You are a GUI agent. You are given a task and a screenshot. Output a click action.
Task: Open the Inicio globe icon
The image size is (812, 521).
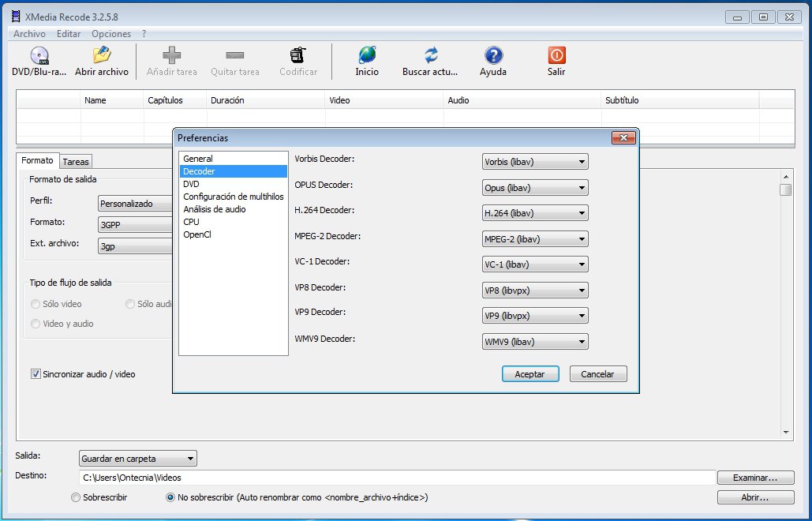coord(367,55)
